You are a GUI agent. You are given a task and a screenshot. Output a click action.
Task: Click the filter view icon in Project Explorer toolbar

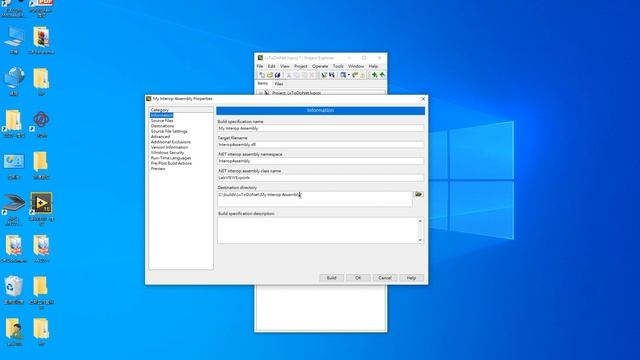343,75
